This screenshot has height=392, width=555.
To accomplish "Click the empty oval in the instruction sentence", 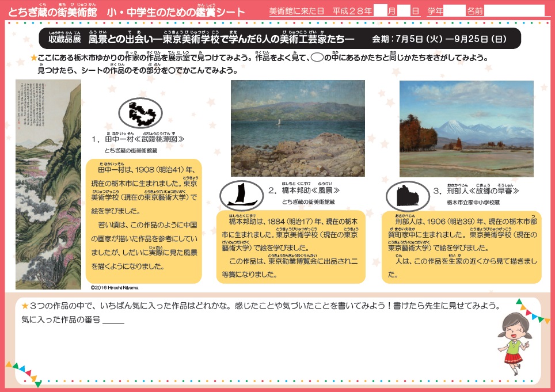I will tap(317, 58).
